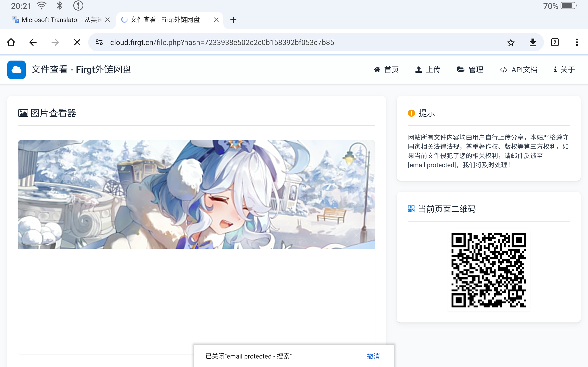This screenshot has height=367, width=588.
Task: Go to 管理 management page
Action: click(x=470, y=70)
